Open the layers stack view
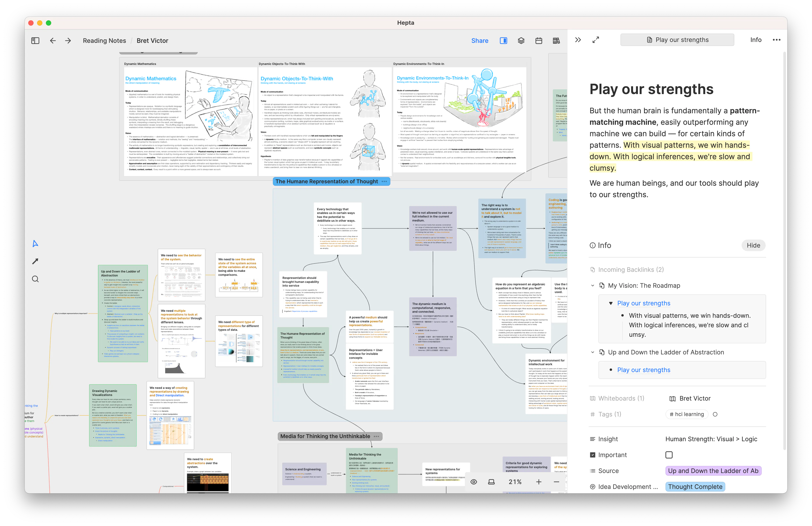The width and height of the screenshot is (812, 526). point(521,40)
